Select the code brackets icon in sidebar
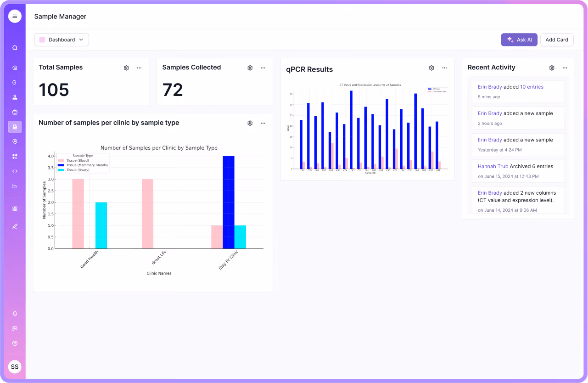The image size is (588, 383). (x=14, y=171)
